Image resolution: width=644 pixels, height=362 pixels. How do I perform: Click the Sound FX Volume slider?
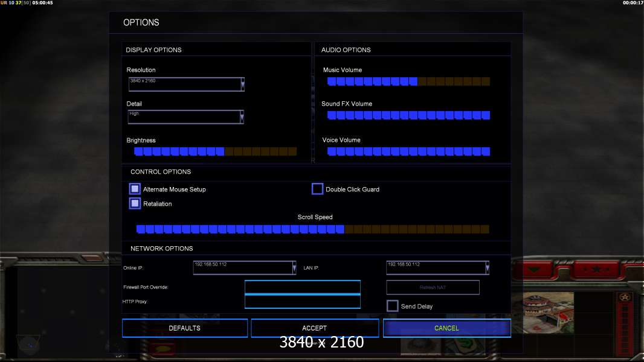click(408, 115)
